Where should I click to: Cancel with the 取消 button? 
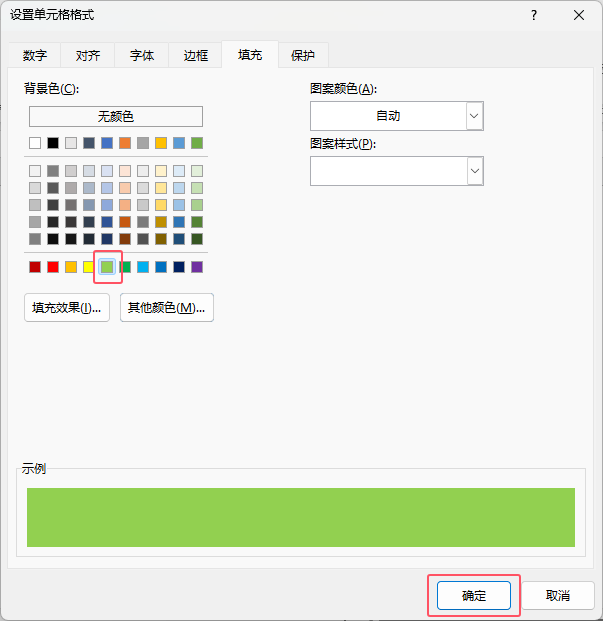[558, 595]
